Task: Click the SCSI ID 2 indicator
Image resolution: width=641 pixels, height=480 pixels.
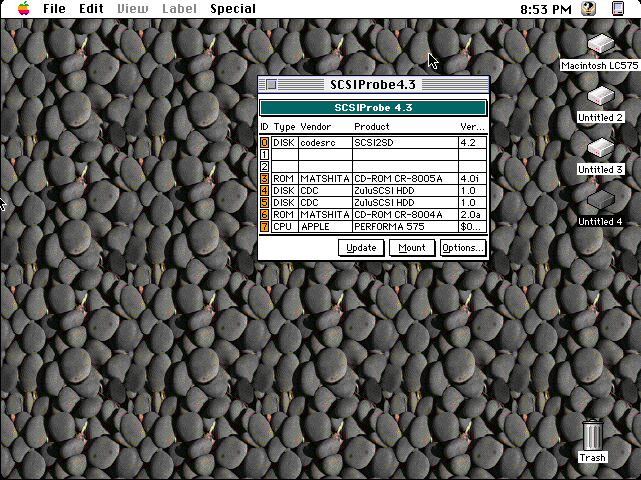Action: pos(264,166)
